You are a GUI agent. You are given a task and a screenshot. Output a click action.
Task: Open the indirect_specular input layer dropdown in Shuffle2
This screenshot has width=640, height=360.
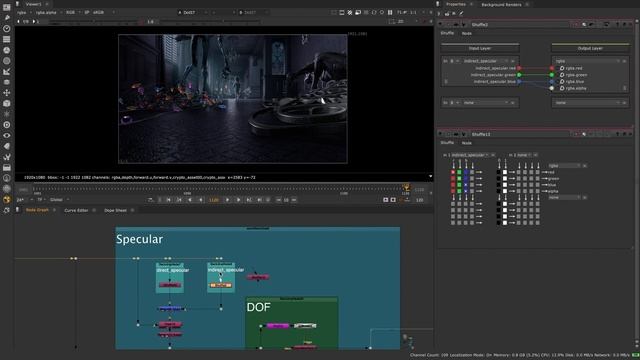point(485,61)
